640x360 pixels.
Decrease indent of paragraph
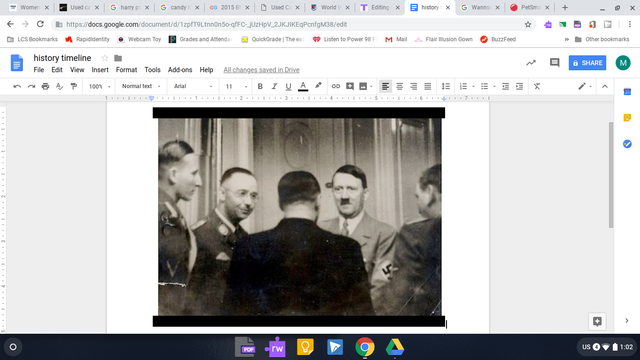[x=505, y=86]
